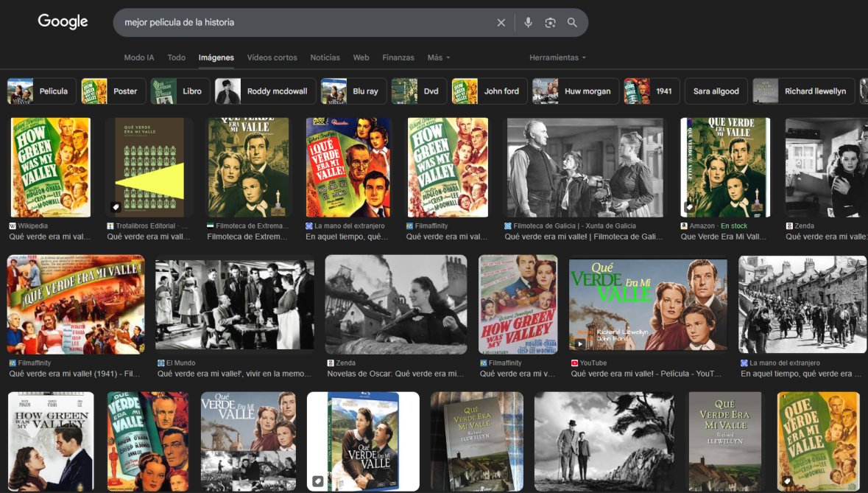Viewport: 868px width, 493px height.
Task: Open Google Lens image search icon
Action: tap(550, 23)
